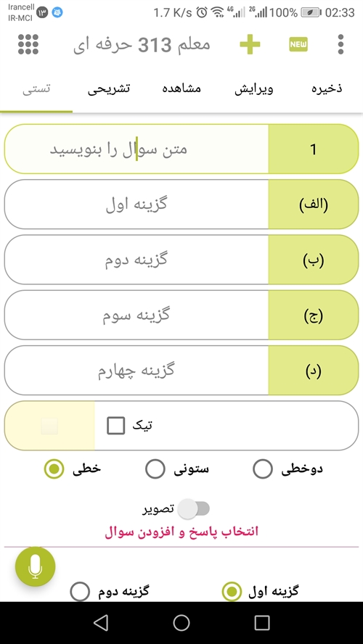
Task: Select the دوخطی radio option
Action: 263,469
